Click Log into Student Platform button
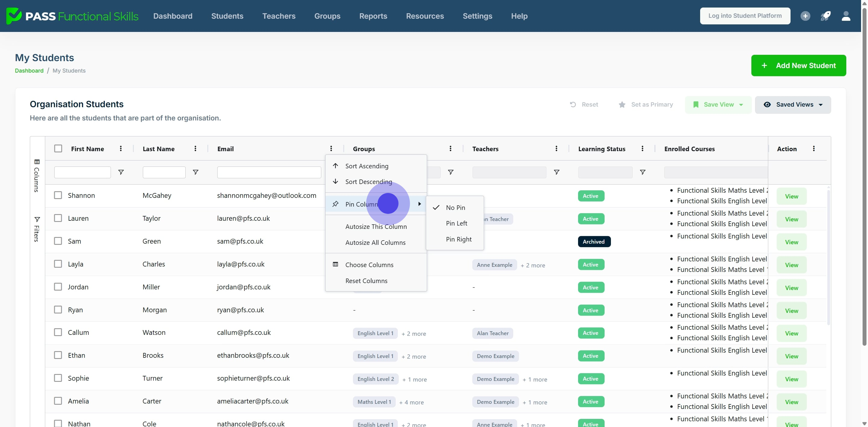The width and height of the screenshot is (868, 427). [745, 16]
